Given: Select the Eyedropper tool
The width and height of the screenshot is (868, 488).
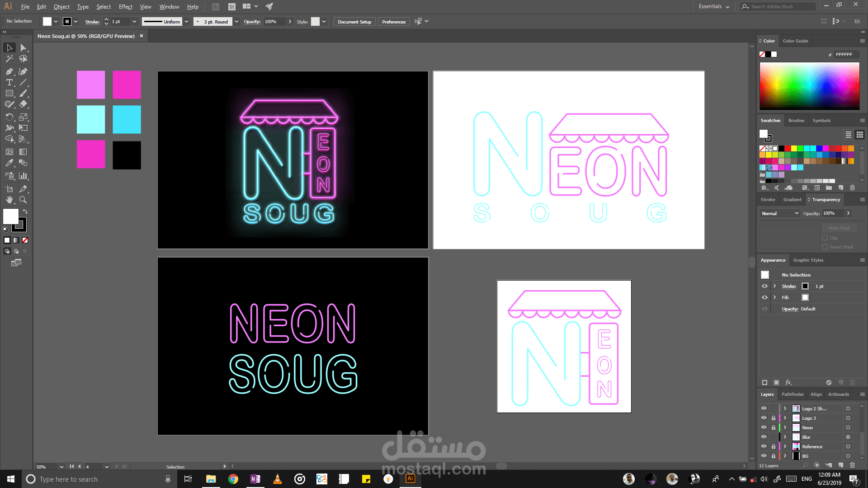Looking at the screenshot, I should [x=9, y=163].
